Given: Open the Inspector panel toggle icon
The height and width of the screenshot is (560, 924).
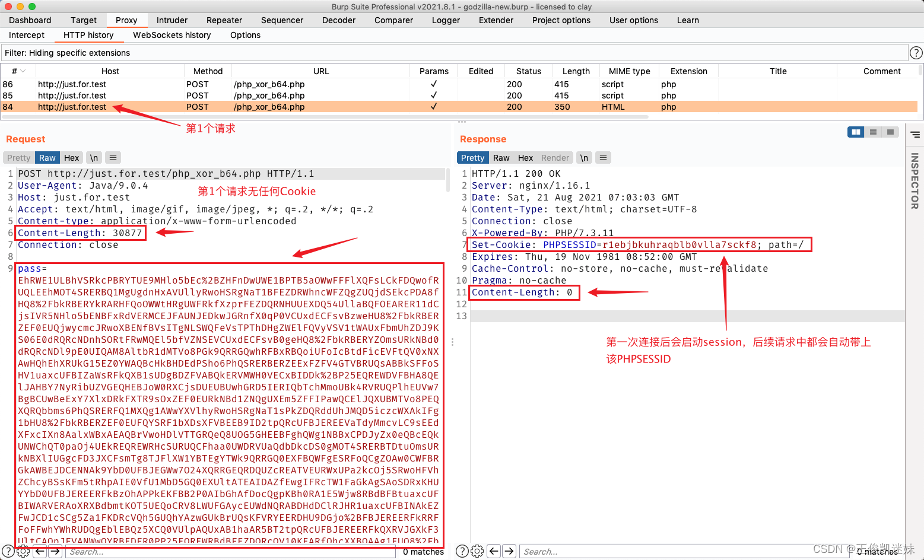Looking at the screenshot, I should 915,135.
